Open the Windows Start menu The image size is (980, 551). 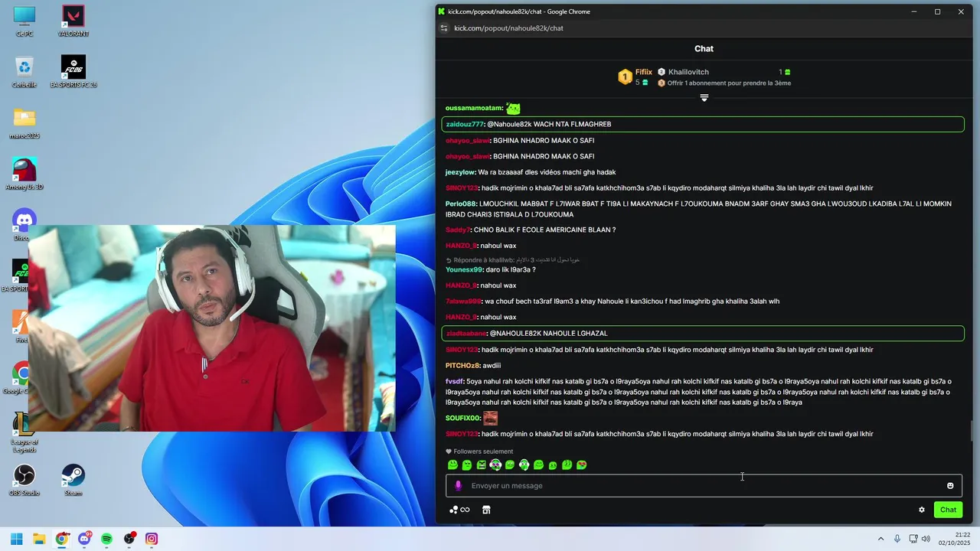(17, 539)
